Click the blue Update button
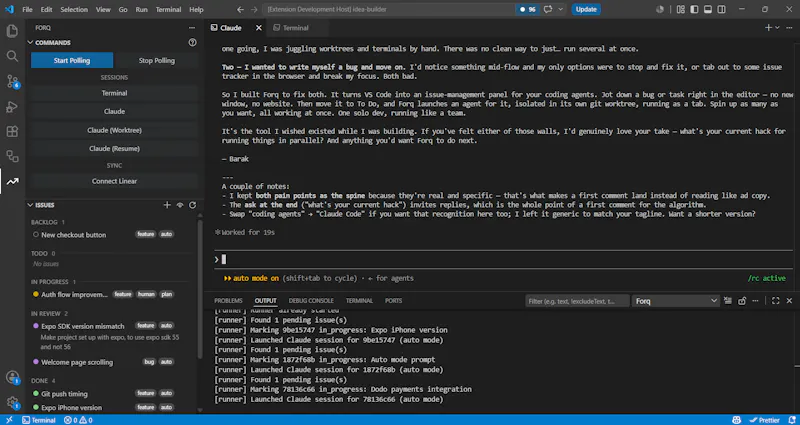Screen dimensions: 800x425 pos(586,9)
